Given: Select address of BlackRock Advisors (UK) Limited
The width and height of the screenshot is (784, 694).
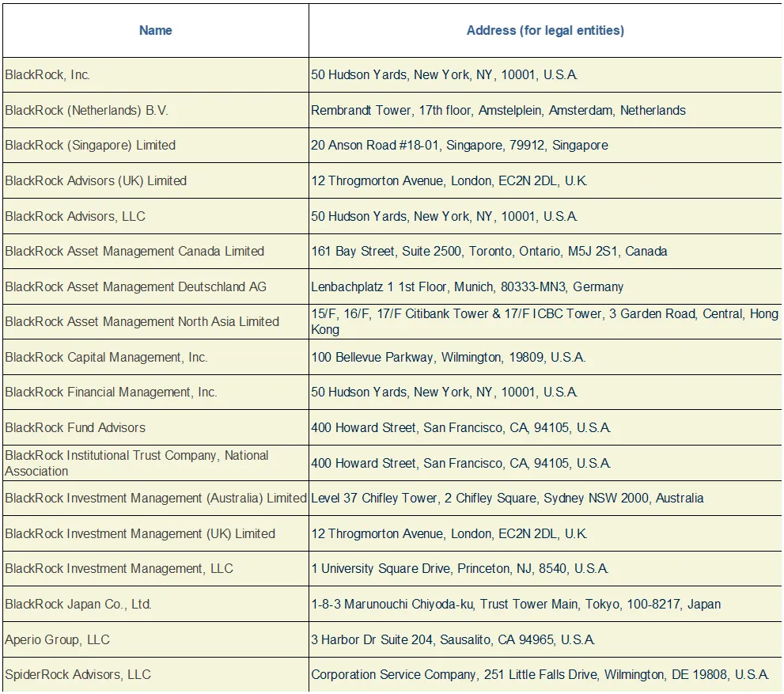Looking at the screenshot, I should click(545, 180).
